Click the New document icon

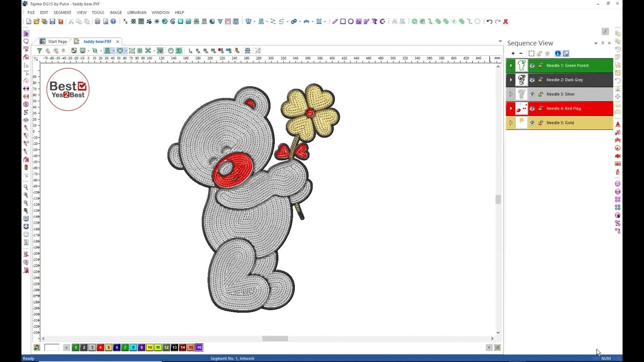[29, 22]
